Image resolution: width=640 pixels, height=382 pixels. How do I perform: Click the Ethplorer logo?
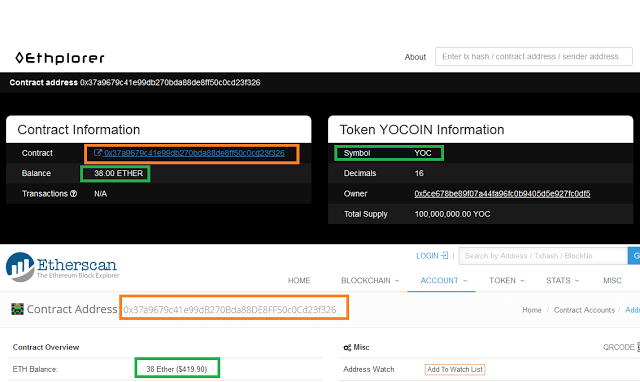[x=60, y=58]
